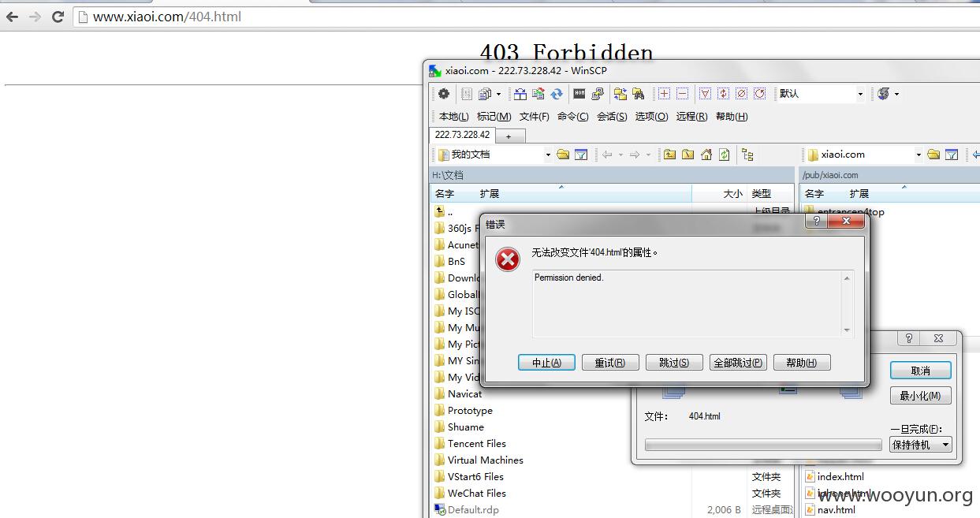The height and width of the screenshot is (518, 980).
Task: Click the 取消 cancel button in progress dialog
Action: (x=921, y=371)
